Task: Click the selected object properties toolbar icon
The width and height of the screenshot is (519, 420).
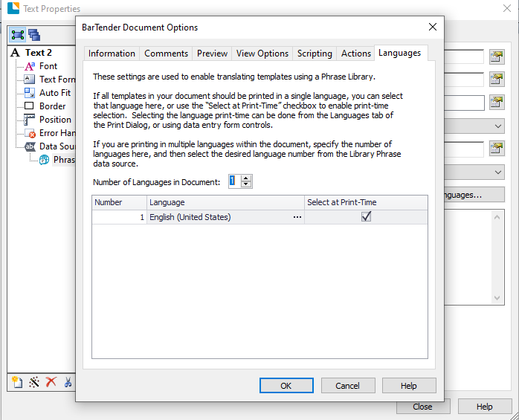Action: click(17, 35)
